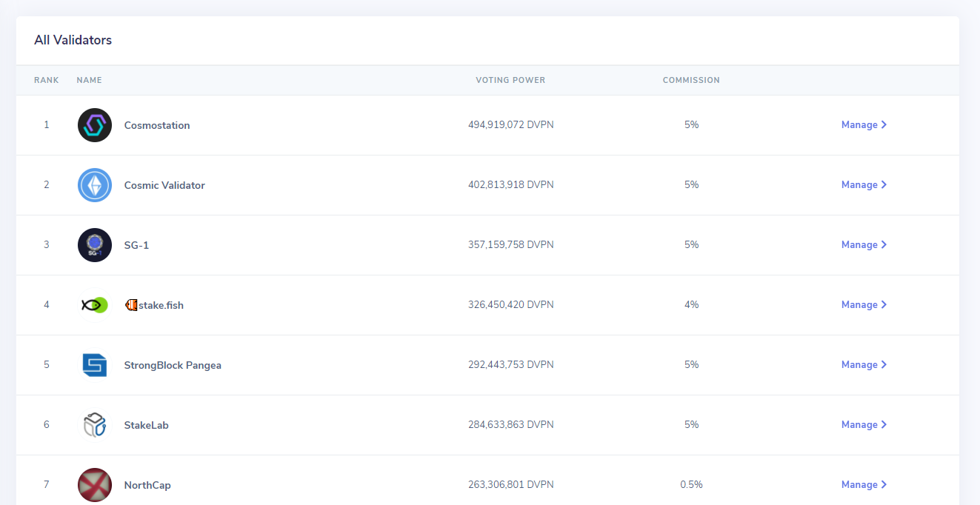Image resolution: width=980 pixels, height=505 pixels.
Task: Open Manage for Cosmostation
Action: (x=864, y=125)
